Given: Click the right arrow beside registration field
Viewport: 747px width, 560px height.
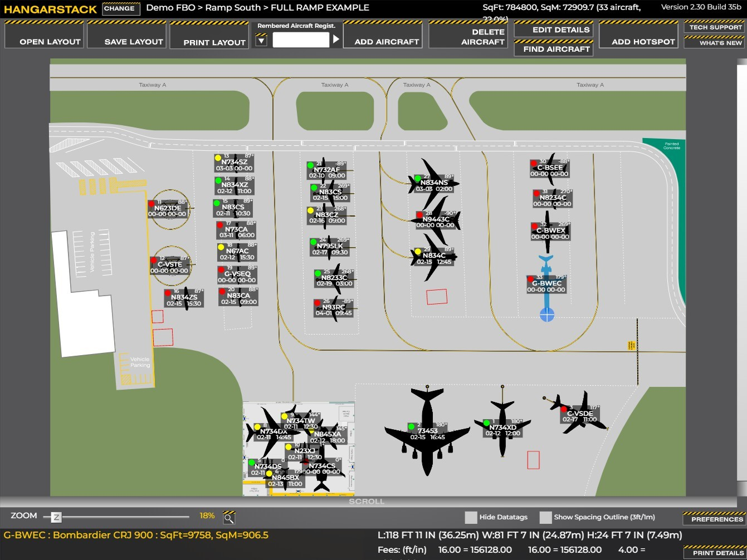Looking at the screenshot, I should click(335, 39).
